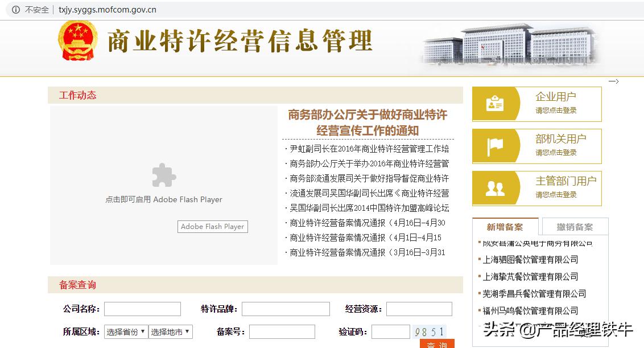Viewport: 644px width, 348px height.
Task: Click the Adobe Flash Player enable button
Action: [x=212, y=226]
